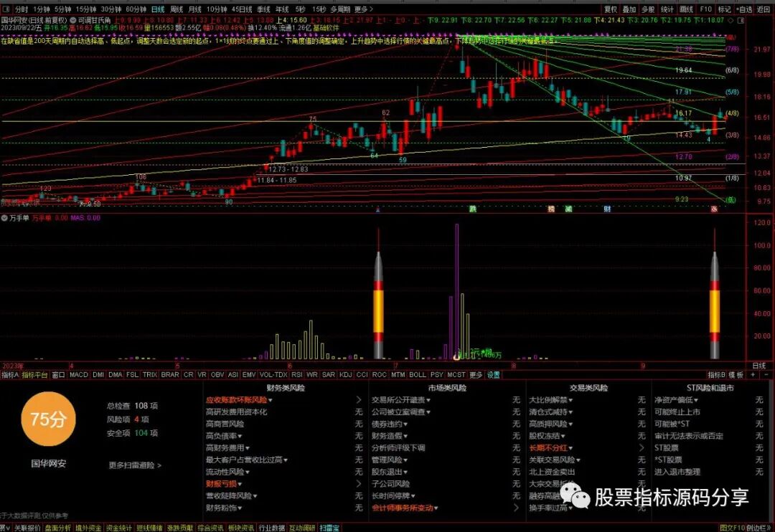
Task: Toggle 复权 price adjustment
Action: click(x=611, y=9)
